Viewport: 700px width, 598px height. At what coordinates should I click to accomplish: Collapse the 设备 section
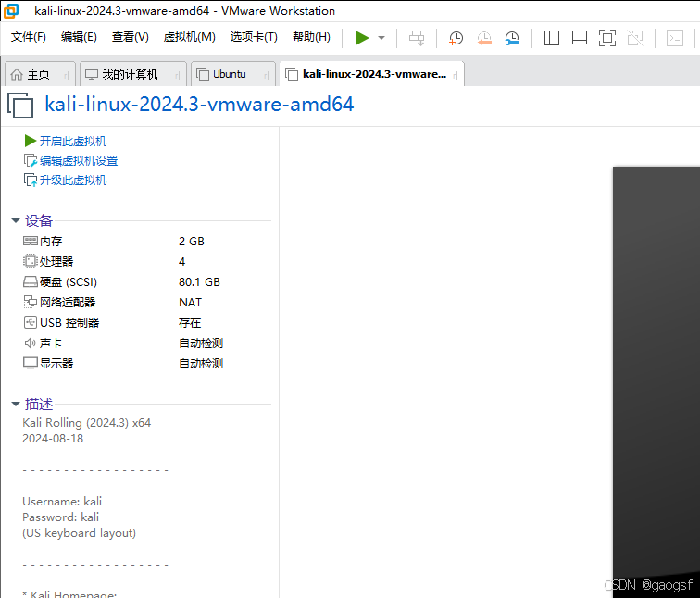pyautogui.click(x=16, y=220)
